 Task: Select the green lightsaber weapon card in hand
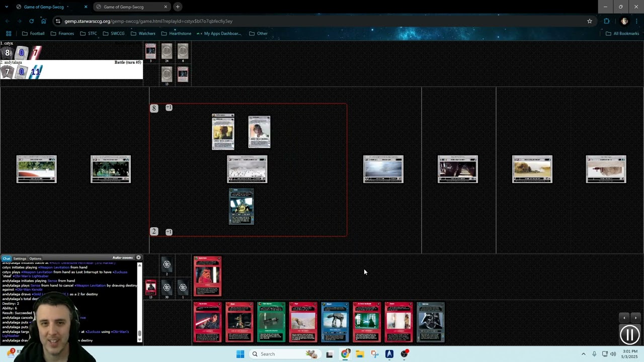[271, 322]
